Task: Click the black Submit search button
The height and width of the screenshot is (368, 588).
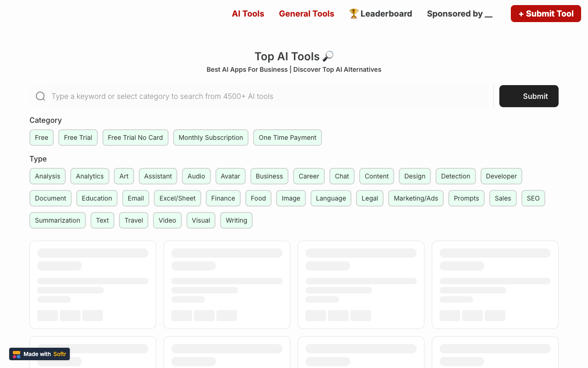Action: pyautogui.click(x=529, y=96)
